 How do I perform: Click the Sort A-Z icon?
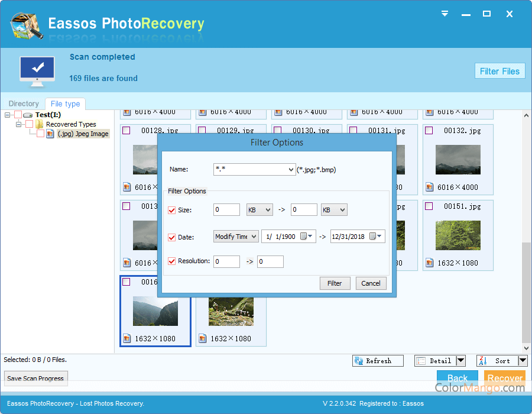(483, 361)
